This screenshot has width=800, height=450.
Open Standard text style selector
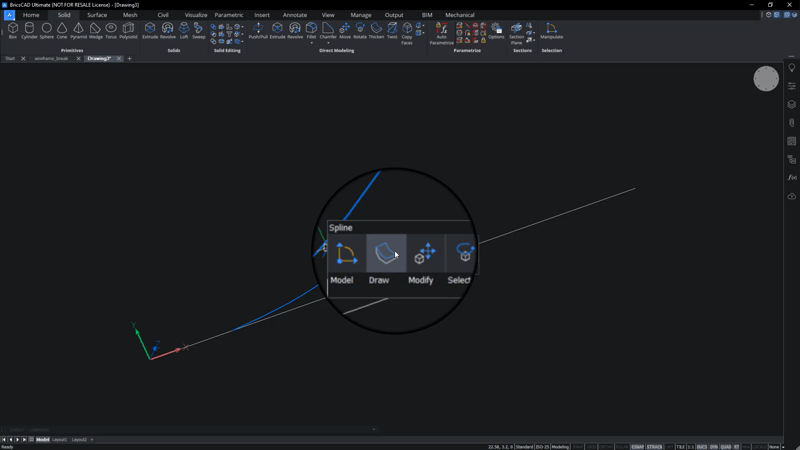coord(524,447)
